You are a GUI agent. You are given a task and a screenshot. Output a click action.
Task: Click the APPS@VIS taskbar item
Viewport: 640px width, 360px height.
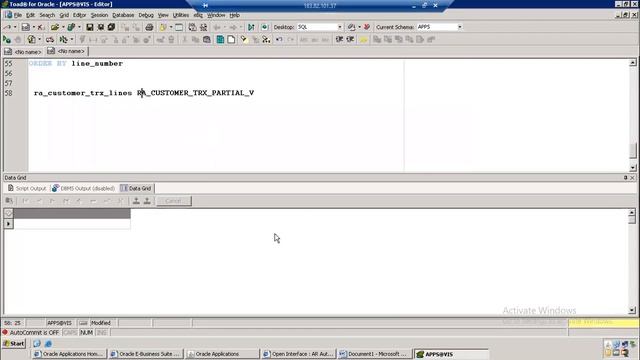(x=451, y=354)
